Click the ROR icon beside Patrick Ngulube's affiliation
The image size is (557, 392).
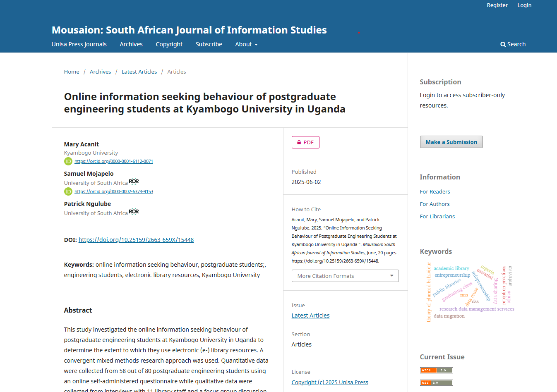pos(134,212)
